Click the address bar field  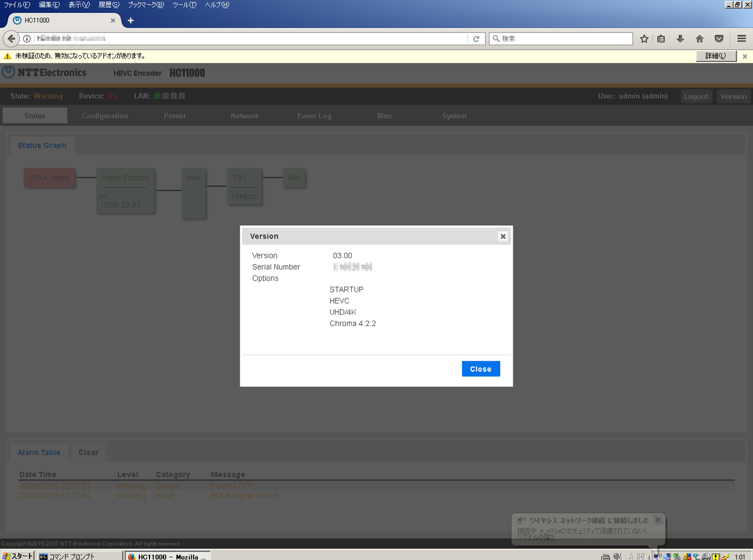pyautogui.click(x=250, y=39)
